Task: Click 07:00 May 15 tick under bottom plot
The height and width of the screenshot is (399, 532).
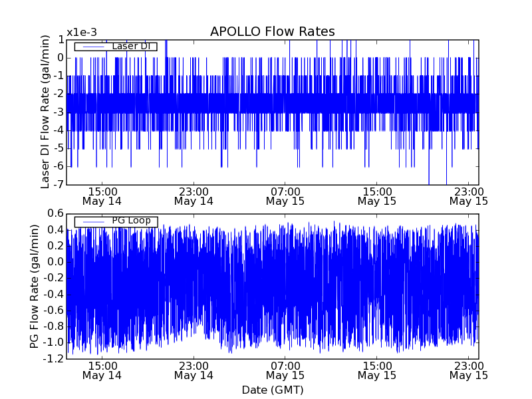Action: pyautogui.click(x=285, y=370)
